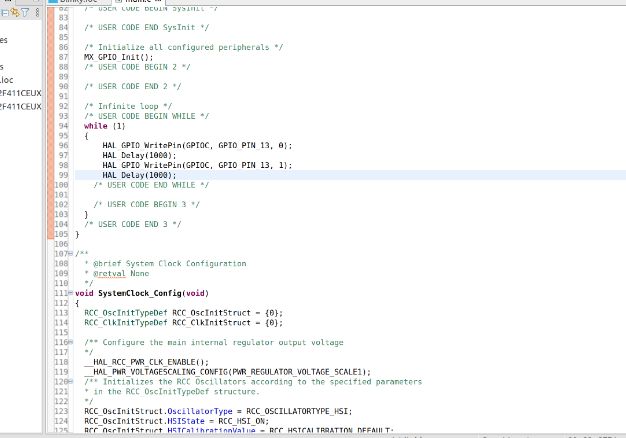Viewport: 626px width, 438px height.
Task: Click the closing brace on line 103
Action: (x=86, y=214)
